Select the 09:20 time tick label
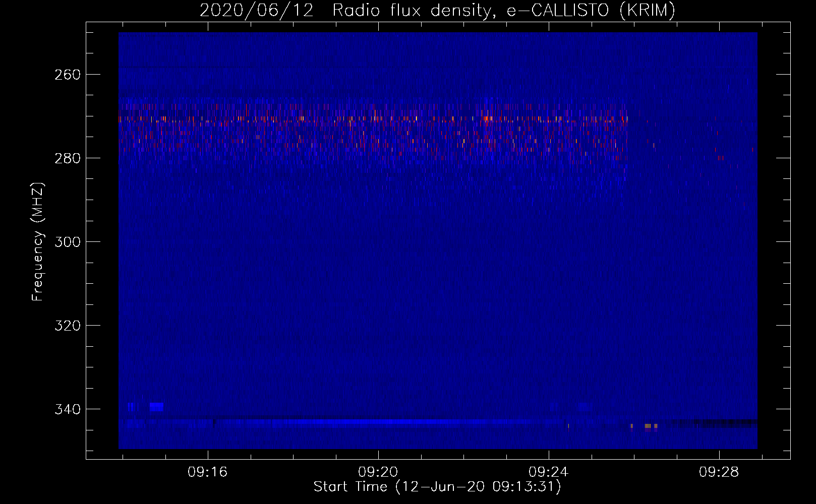816x504 pixels. 378,472
